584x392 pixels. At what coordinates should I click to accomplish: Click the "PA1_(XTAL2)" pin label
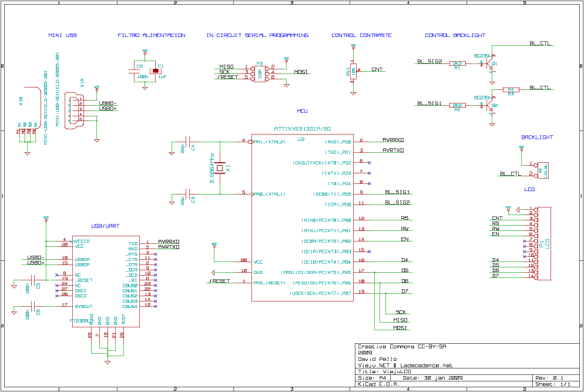click(x=270, y=142)
